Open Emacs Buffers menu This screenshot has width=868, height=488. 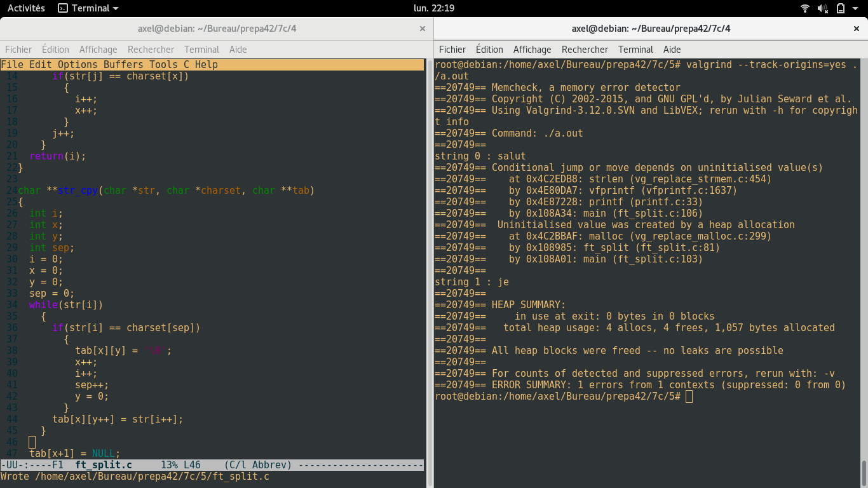coord(123,65)
